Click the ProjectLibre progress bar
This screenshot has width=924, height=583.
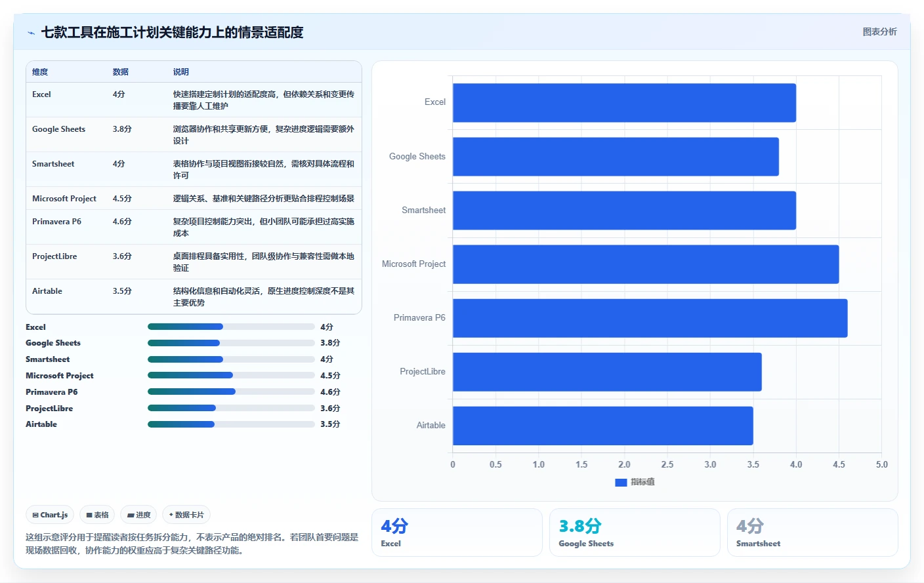coord(231,408)
